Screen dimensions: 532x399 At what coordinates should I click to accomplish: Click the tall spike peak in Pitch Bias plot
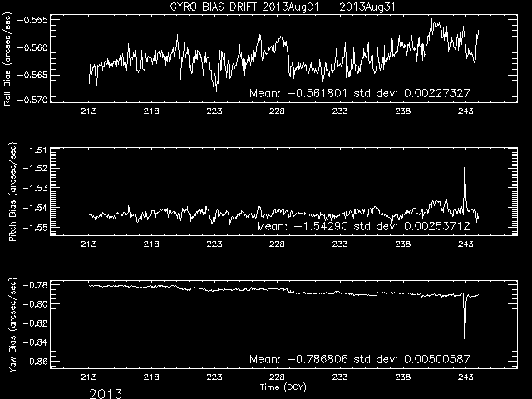(465, 153)
